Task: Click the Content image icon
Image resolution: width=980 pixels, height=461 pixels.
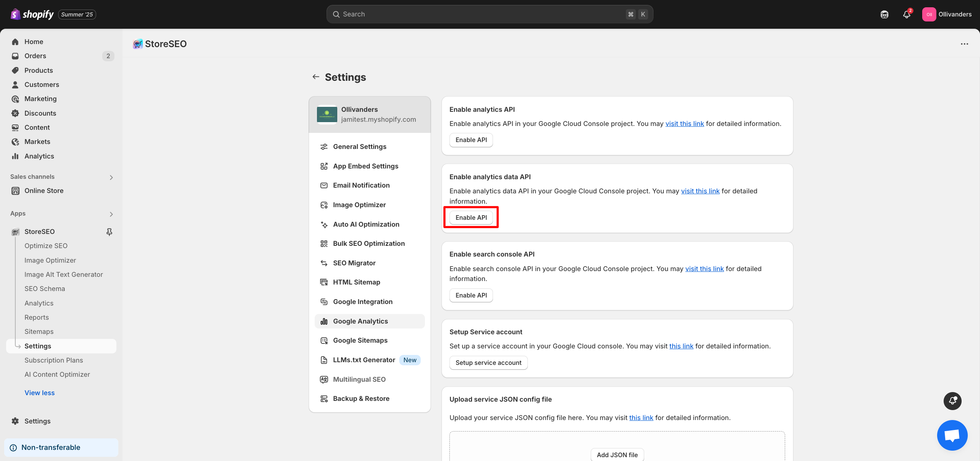Action: 15,128
